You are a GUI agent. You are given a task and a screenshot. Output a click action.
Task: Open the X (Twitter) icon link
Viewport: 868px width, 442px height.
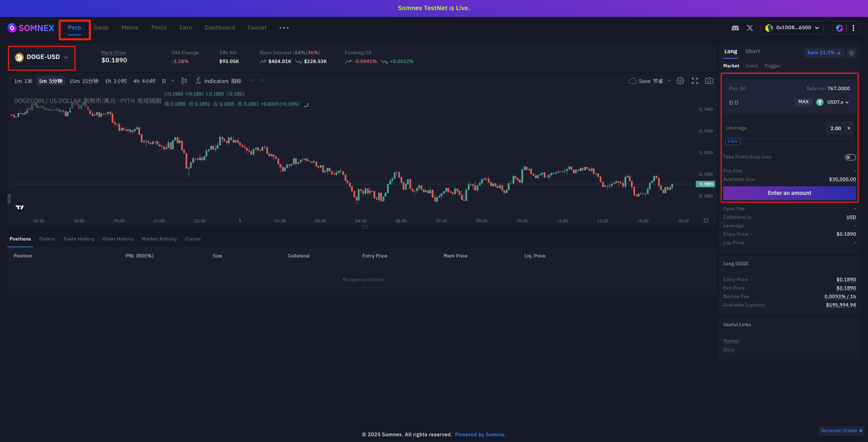pyautogui.click(x=750, y=28)
